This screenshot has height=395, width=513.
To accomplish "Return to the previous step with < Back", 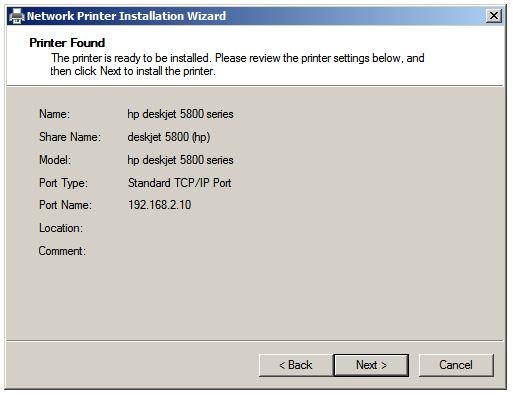I will (296, 365).
